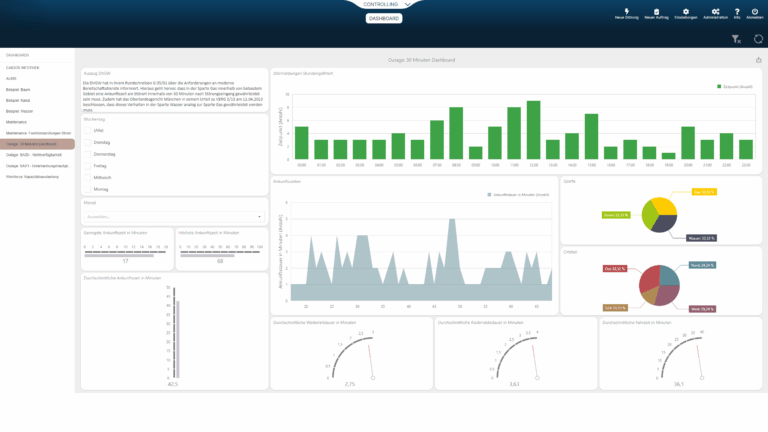This screenshot has height=432, width=768.
Task: Click the Weiterleitdauer gauge value 2,75
Action: click(x=350, y=384)
